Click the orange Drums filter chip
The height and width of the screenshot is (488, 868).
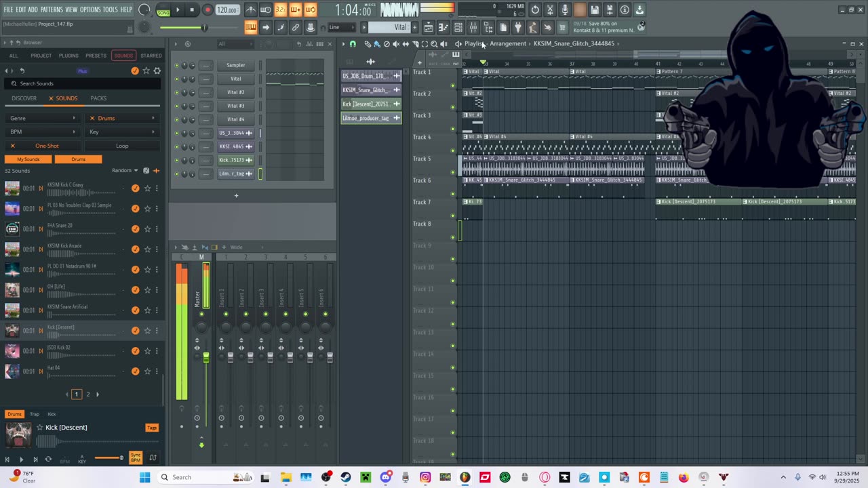click(x=79, y=159)
